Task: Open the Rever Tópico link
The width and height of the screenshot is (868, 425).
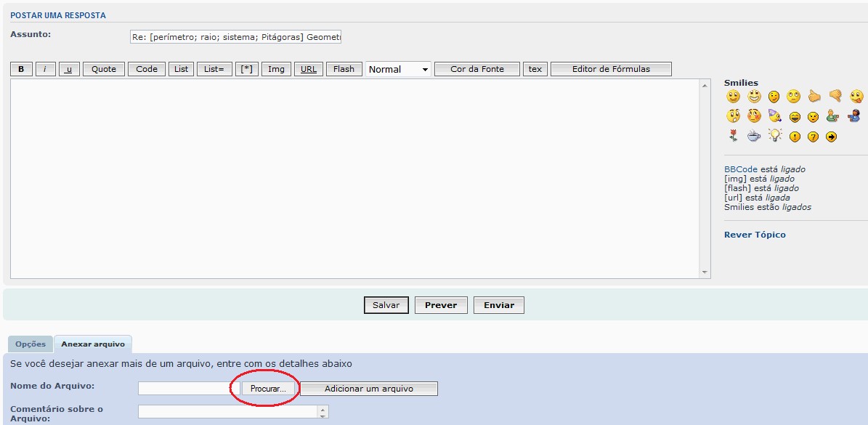Action: [x=755, y=235]
